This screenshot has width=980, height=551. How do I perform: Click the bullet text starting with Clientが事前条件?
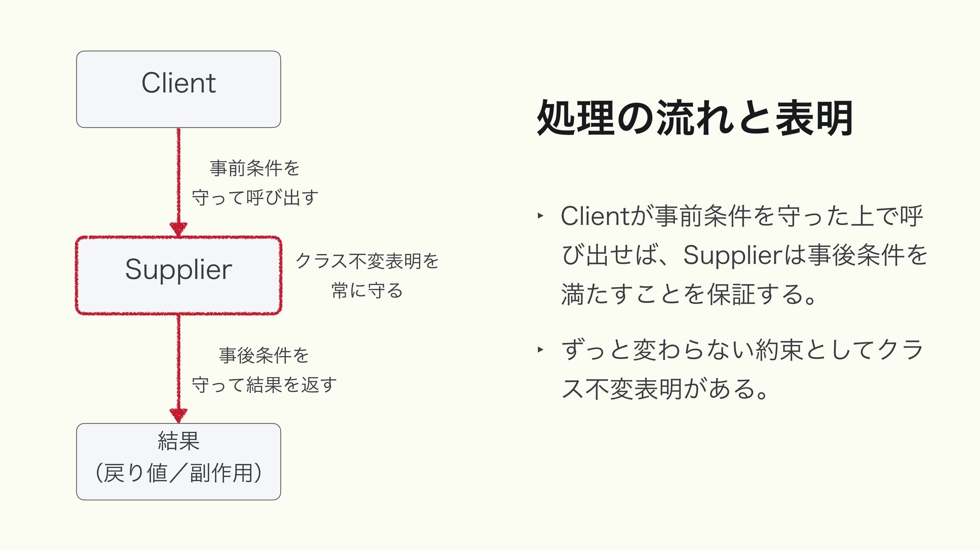(x=741, y=216)
